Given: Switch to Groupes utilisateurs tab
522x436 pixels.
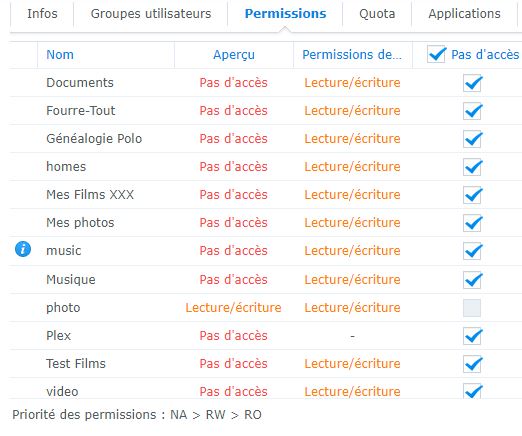Looking at the screenshot, I should [x=151, y=14].
